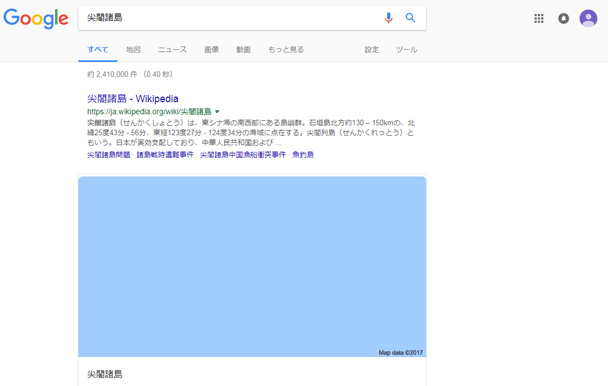
Task: Click the blue search magnifier icon
Action: pos(410,18)
